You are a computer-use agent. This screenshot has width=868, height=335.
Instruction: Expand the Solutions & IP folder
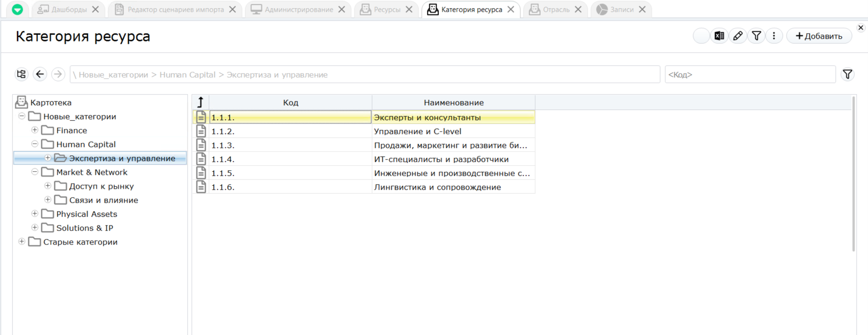pos(35,228)
